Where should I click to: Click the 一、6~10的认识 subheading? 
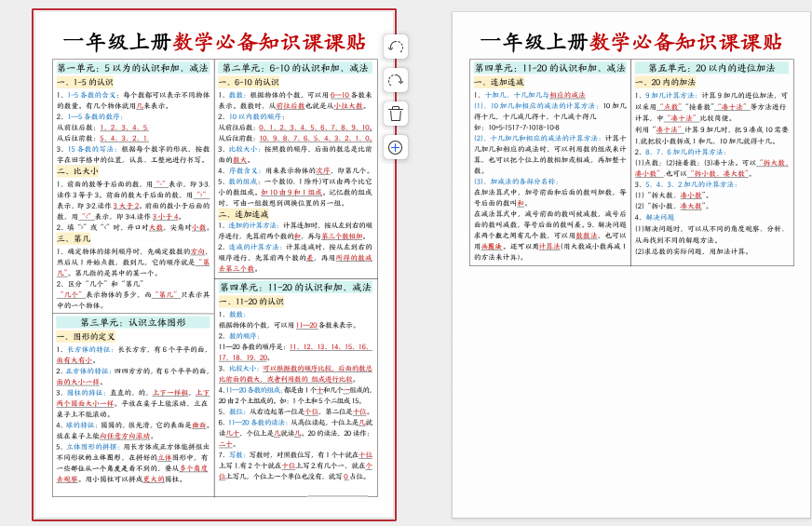point(249,82)
